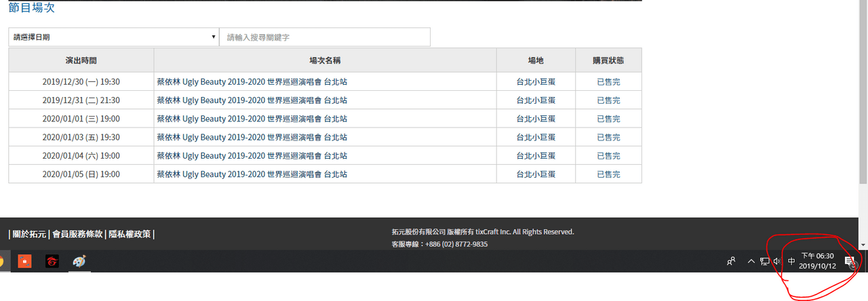Click 已售完 status for the 2020/01/05 show

608,174
